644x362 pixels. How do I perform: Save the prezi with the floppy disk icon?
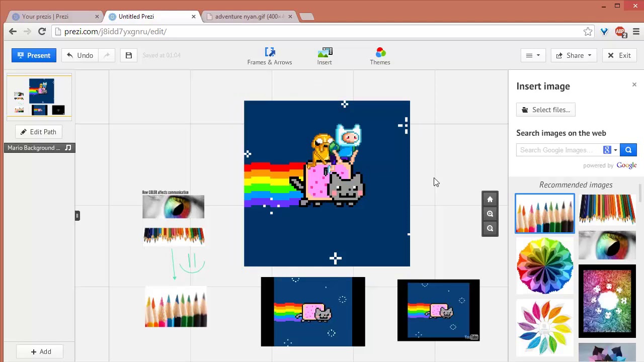coord(129,55)
